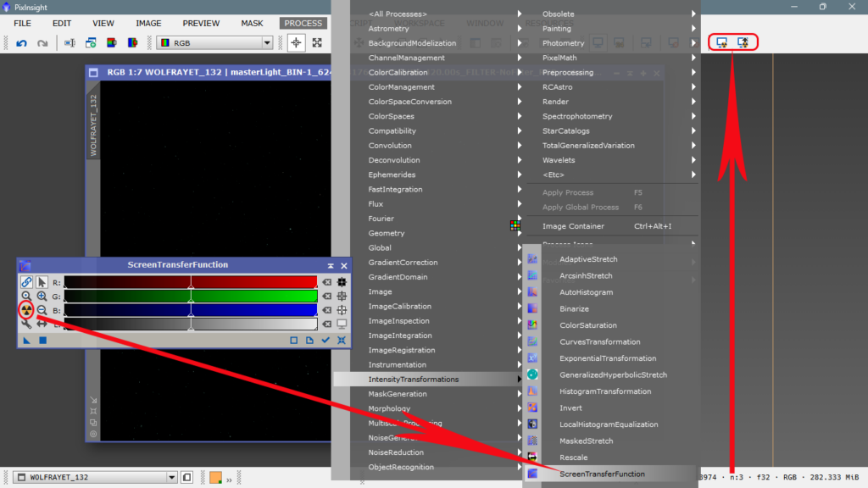Choose CurvesTransformation from the submenu
868x488 pixels.
pos(610,342)
